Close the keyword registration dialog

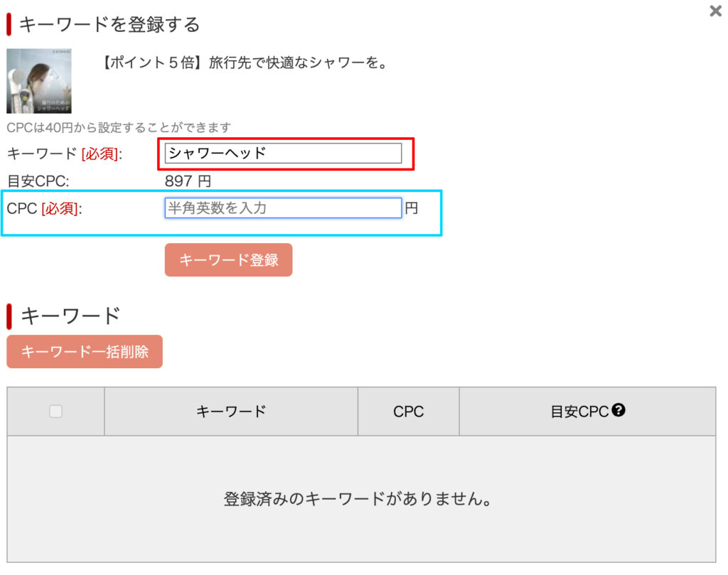pyautogui.click(x=715, y=11)
